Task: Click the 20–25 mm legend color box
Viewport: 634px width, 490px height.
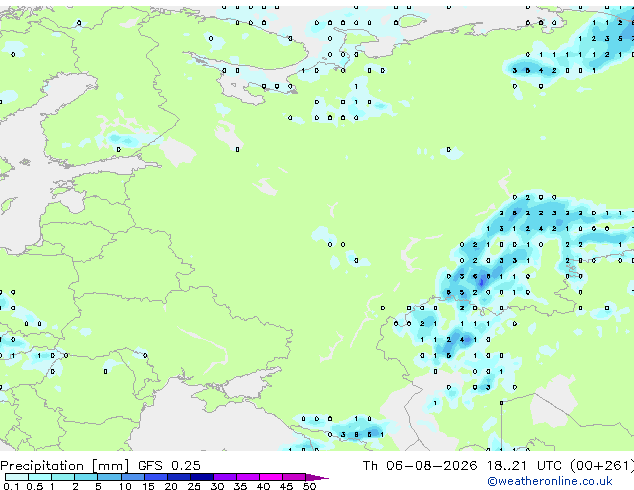Action: point(179,477)
